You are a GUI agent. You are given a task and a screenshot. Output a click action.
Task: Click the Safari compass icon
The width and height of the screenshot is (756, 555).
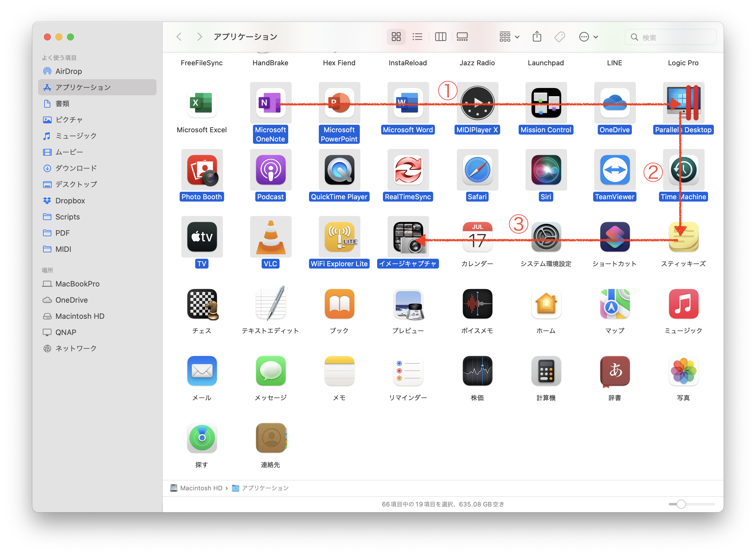pos(477,170)
